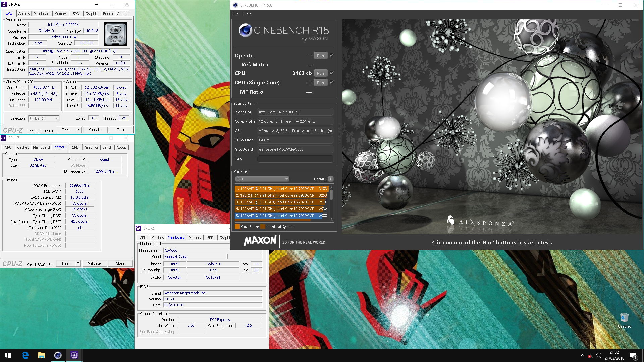Toggle the CPU test checkbox
644x362 pixels.
(x=332, y=73)
